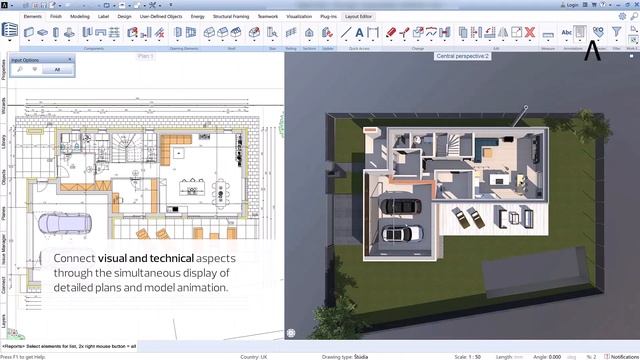Image resolution: width=640 pixels, height=360 pixels.
Task: Switch to the Modeling ribbon tab
Action: tap(80, 16)
